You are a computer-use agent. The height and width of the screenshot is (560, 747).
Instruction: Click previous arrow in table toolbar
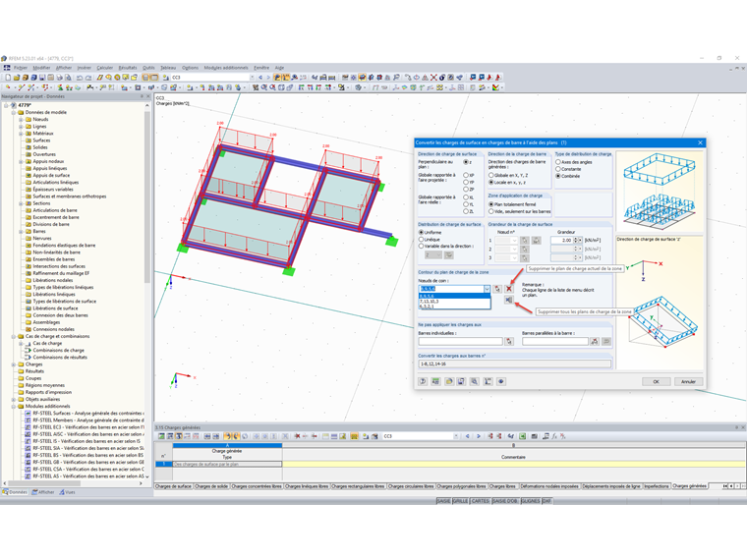point(467,436)
